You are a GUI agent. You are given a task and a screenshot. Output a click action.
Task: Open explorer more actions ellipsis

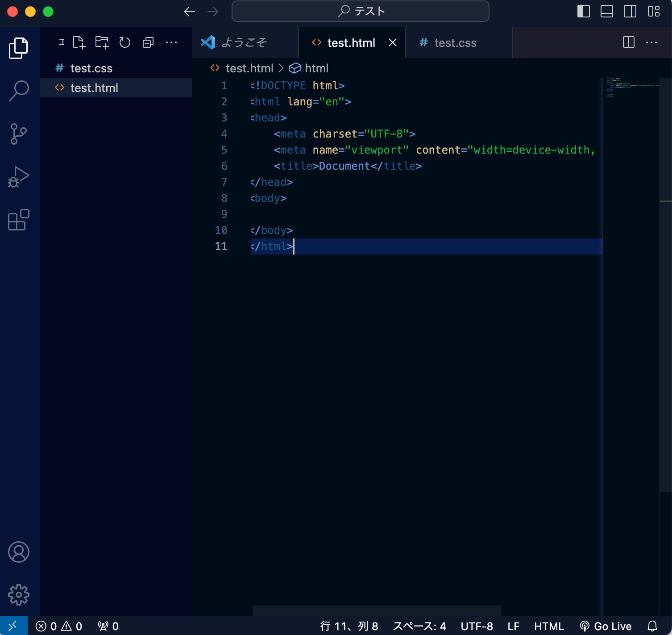pyautogui.click(x=171, y=42)
